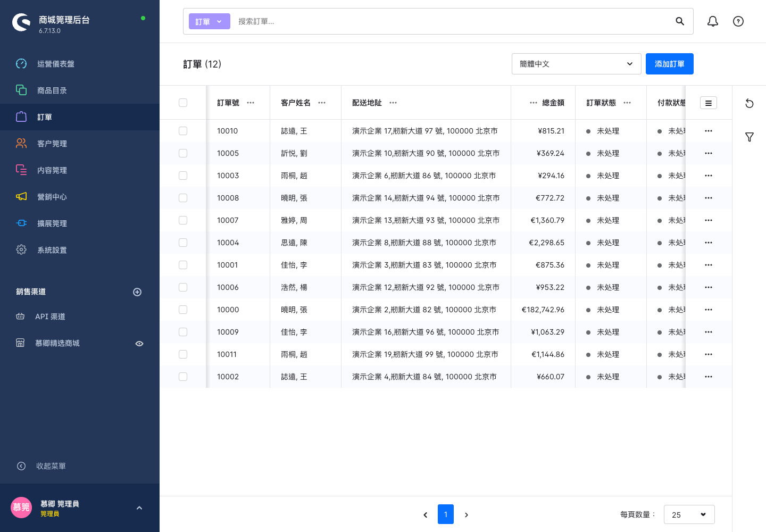Select checkbox for order 10001
Image resolution: width=766 pixels, height=532 pixels.
point(183,265)
